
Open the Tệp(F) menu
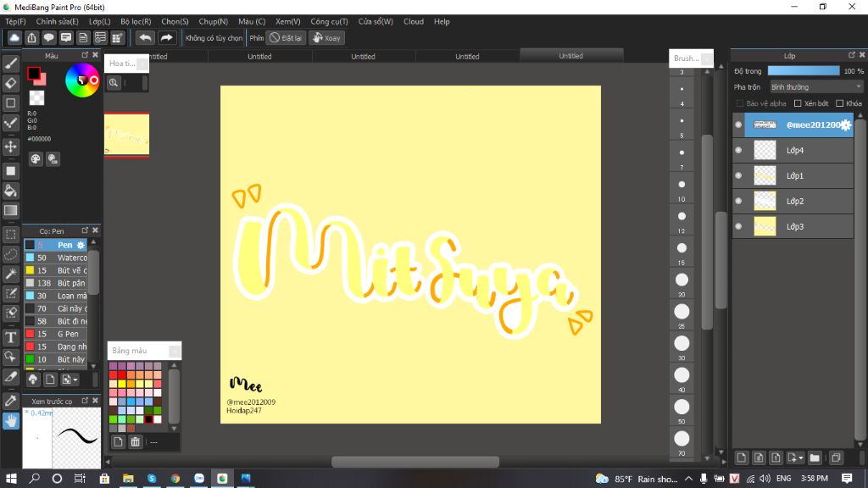coord(15,21)
